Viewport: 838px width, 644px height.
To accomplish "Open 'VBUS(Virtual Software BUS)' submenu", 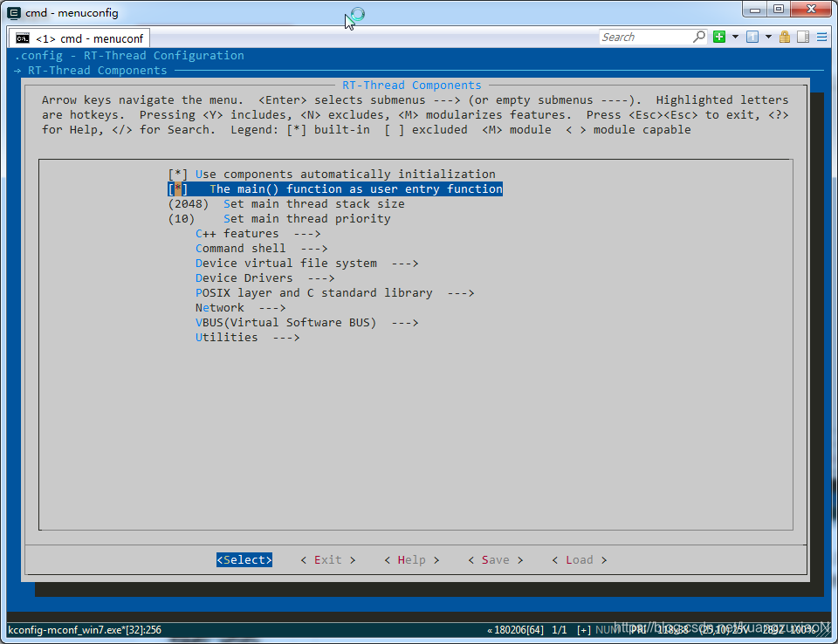I will 306,323.
